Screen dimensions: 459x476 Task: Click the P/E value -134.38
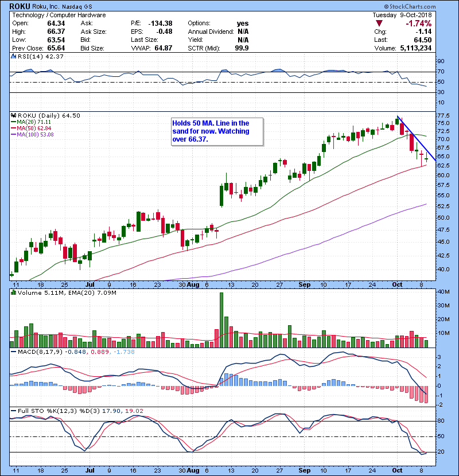click(160, 24)
